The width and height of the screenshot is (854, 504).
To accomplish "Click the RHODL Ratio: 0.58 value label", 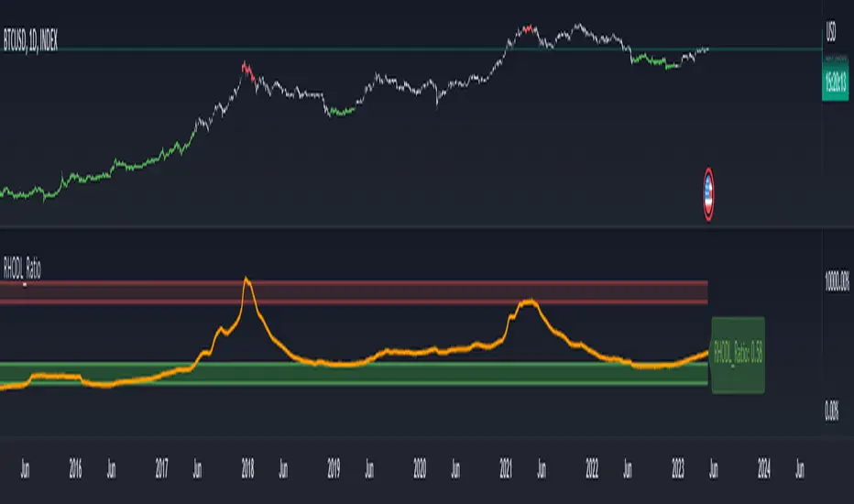I will [738, 355].
